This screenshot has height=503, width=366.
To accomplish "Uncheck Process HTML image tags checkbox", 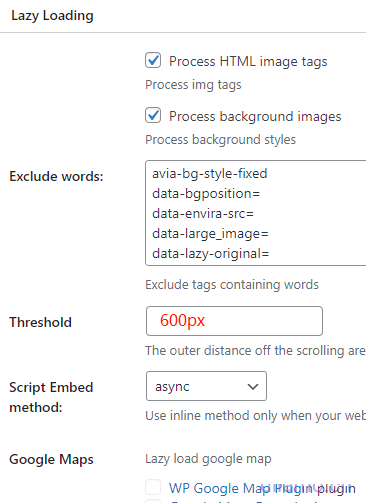I will [153, 60].
